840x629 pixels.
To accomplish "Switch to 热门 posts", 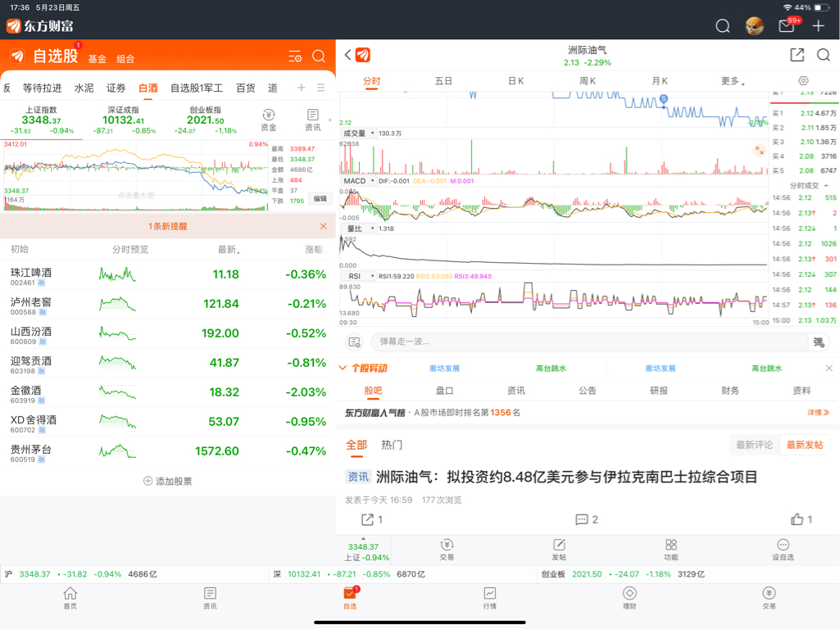I will [x=392, y=445].
